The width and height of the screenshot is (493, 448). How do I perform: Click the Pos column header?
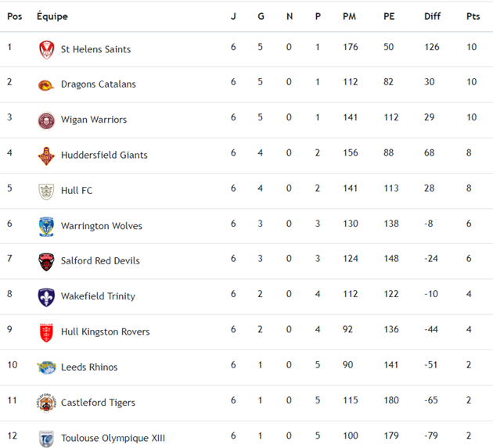(x=15, y=16)
